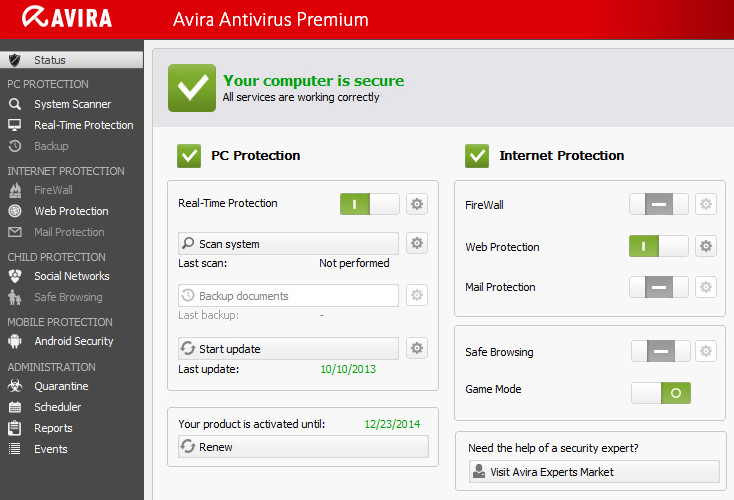Open Real-Time Protection settings gear
The height and width of the screenshot is (500, 734).
(417, 204)
